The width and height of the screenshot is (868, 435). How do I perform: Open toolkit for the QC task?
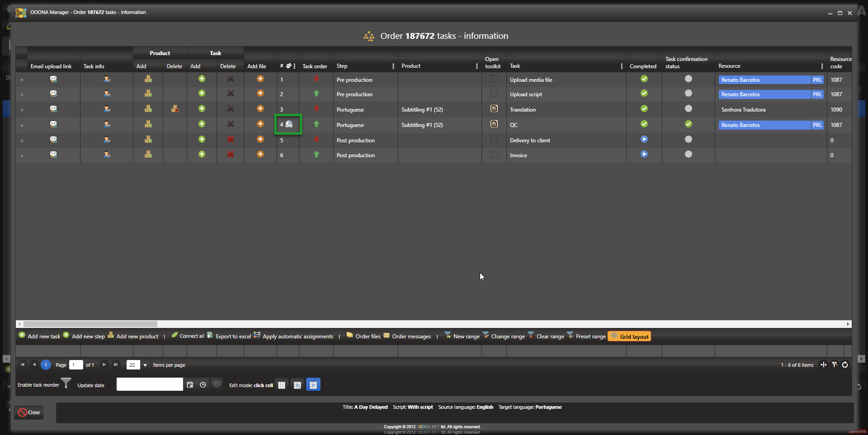(x=494, y=124)
